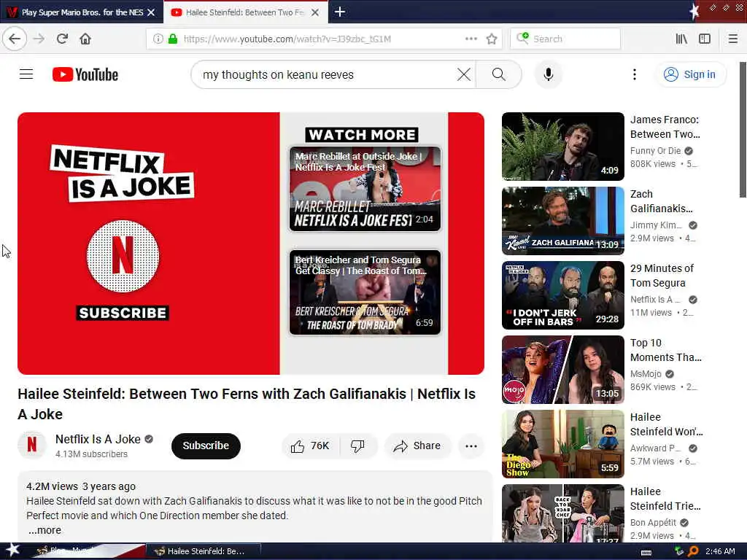Viewport: 747px width, 560px height.
Task: Go to YouTube home via logo
Action: coord(85,74)
